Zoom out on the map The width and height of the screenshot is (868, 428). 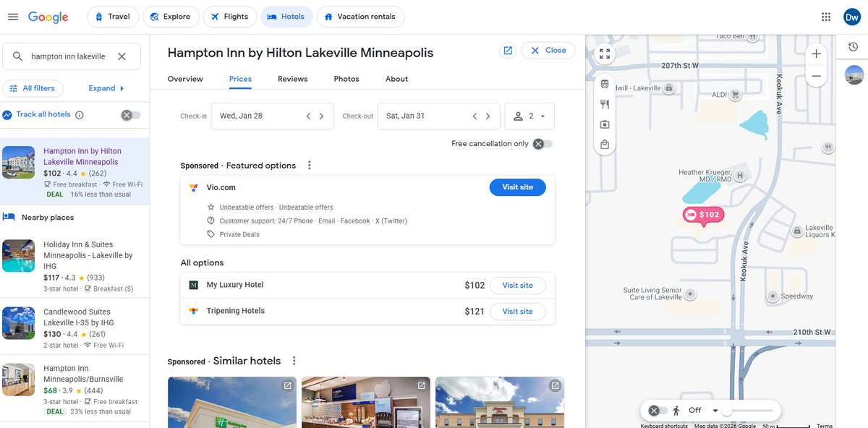pyautogui.click(x=816, y=76)
